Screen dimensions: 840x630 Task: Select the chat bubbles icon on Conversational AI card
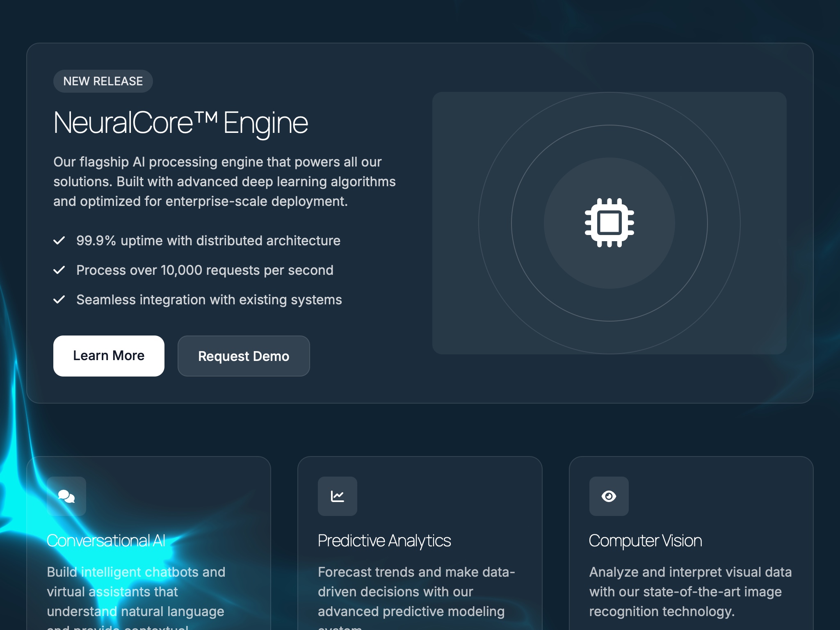coord(67,496)
